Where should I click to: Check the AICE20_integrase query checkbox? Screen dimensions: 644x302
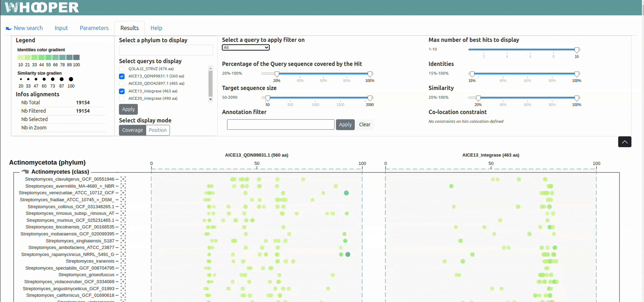pyautogui.click(x=122, y=98)
